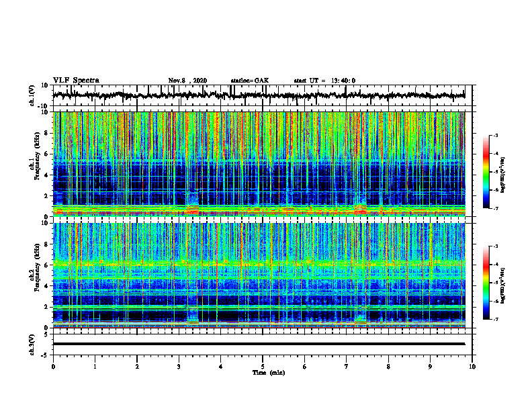532x411 pixels.
Task: Click time axis tick label '3'
Action: coord(179,367)
